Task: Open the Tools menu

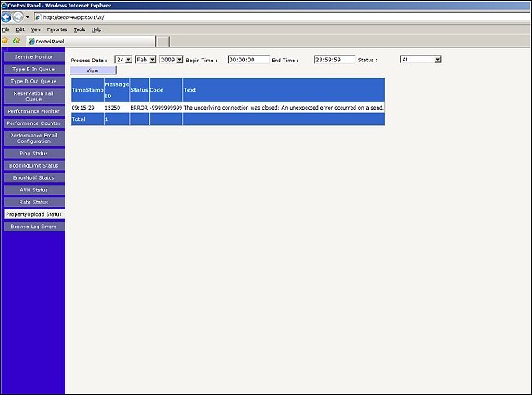Action: (x=79, y=29)
